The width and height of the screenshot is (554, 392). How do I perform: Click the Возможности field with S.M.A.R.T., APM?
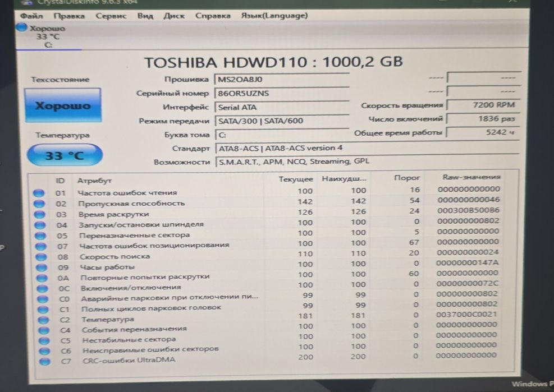367,162
